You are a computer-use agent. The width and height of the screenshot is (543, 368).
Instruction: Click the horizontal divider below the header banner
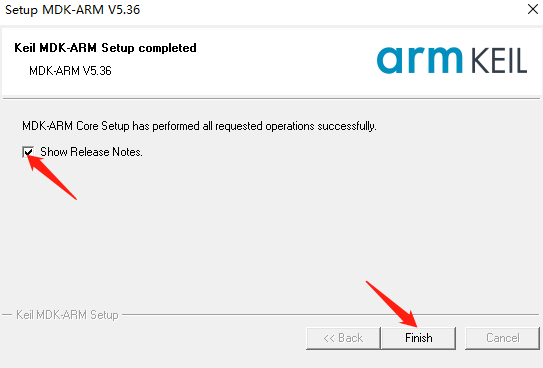[272, 99]
